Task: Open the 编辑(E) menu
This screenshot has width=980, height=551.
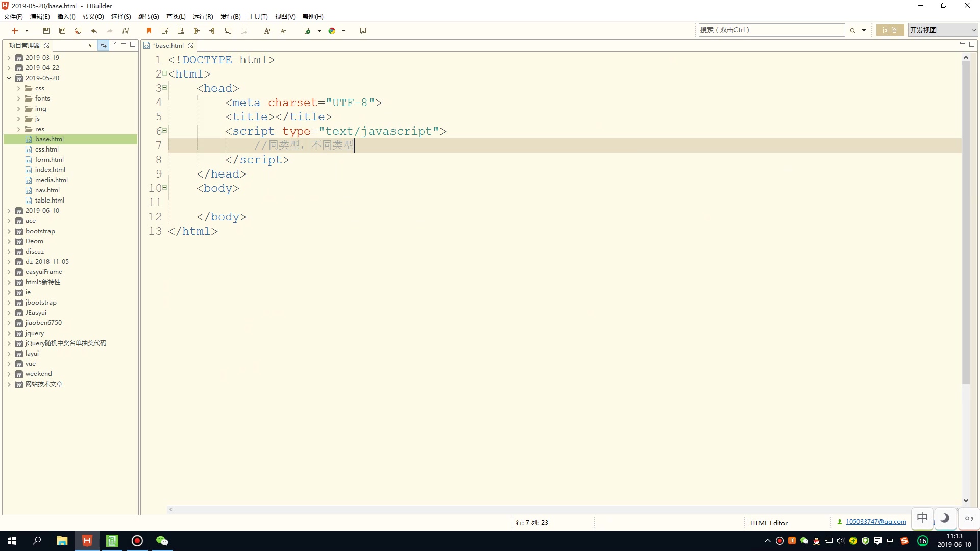Action: click(x=40, y=17)
